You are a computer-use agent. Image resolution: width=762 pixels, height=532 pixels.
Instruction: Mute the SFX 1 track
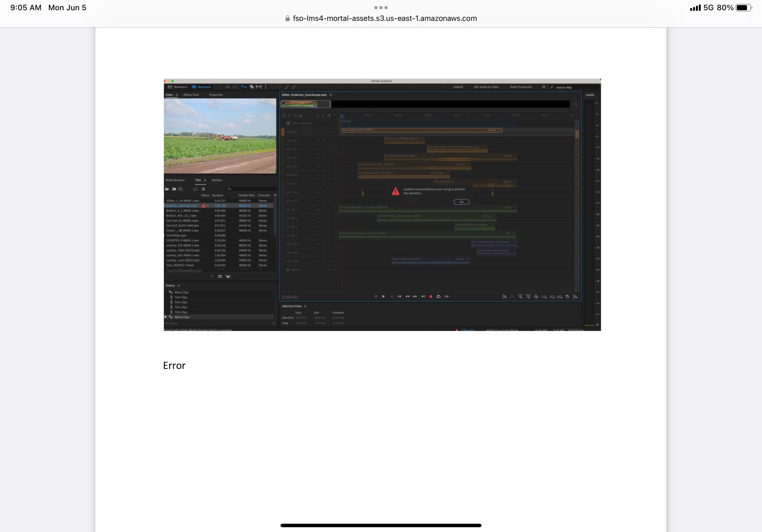click(x=318, y=132)
